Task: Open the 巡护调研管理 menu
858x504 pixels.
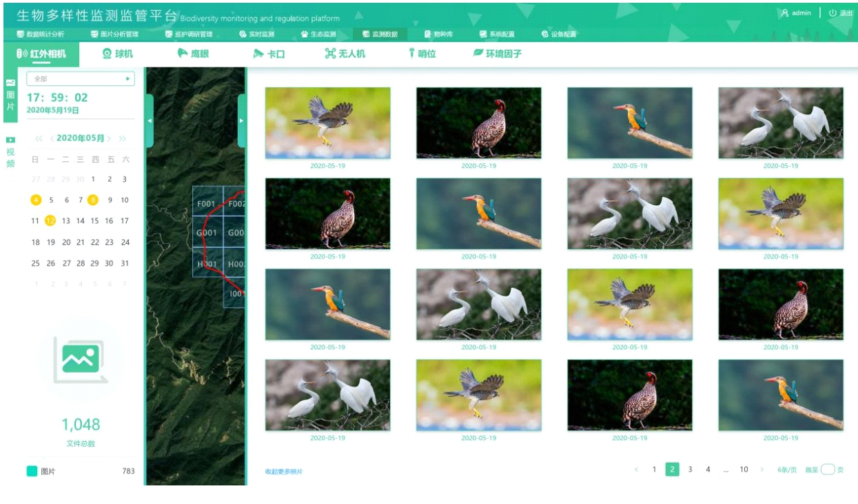Action: (189, 34)
